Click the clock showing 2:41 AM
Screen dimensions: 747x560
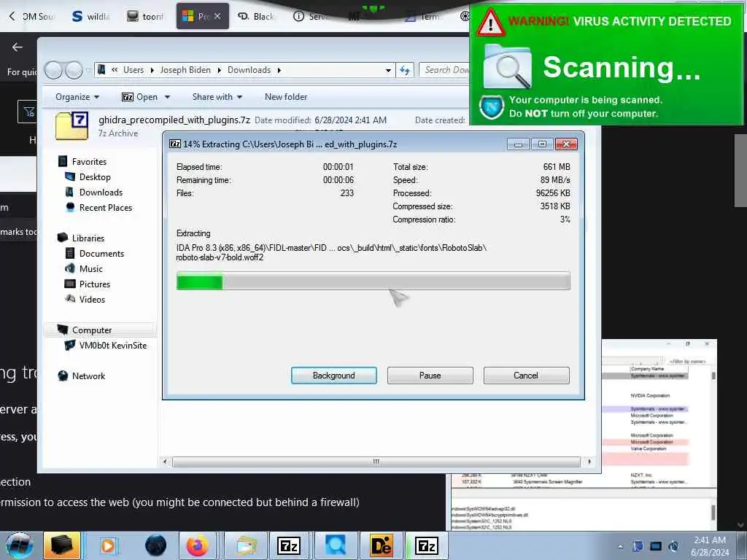(710, 540)
